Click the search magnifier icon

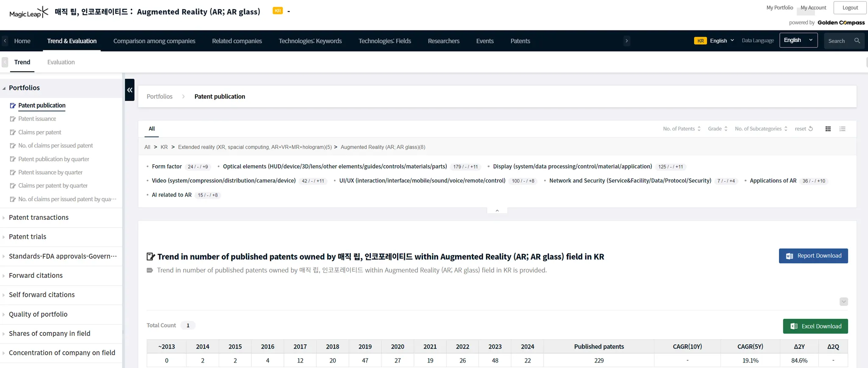coord(857,41)
